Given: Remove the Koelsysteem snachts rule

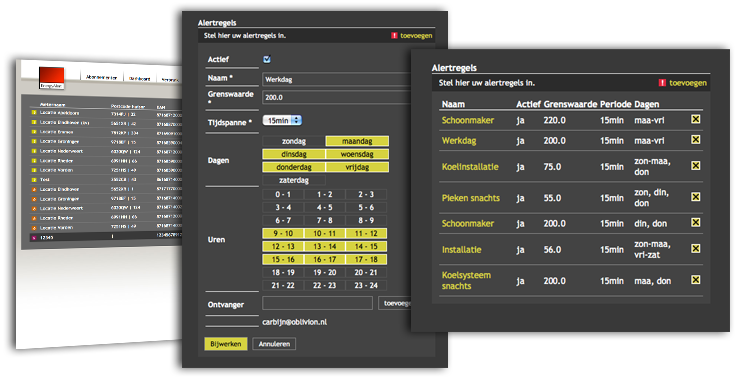Looking at the screenshot, I should pyautogui.click(x=696, y=280).
